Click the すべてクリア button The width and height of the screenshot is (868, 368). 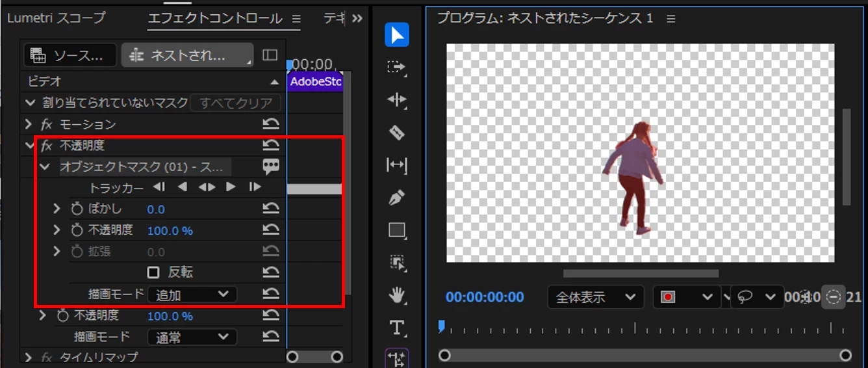236,103
